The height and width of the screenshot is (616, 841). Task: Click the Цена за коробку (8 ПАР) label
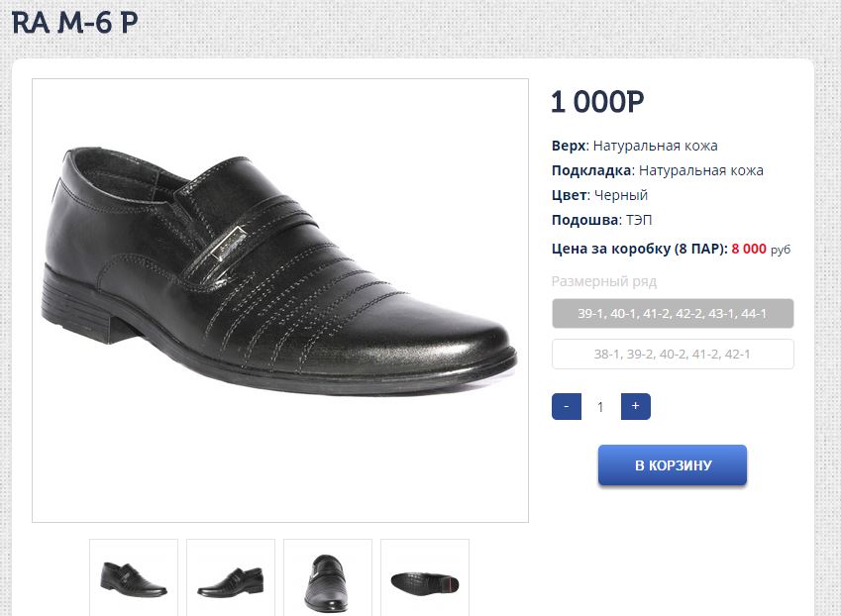639,249
